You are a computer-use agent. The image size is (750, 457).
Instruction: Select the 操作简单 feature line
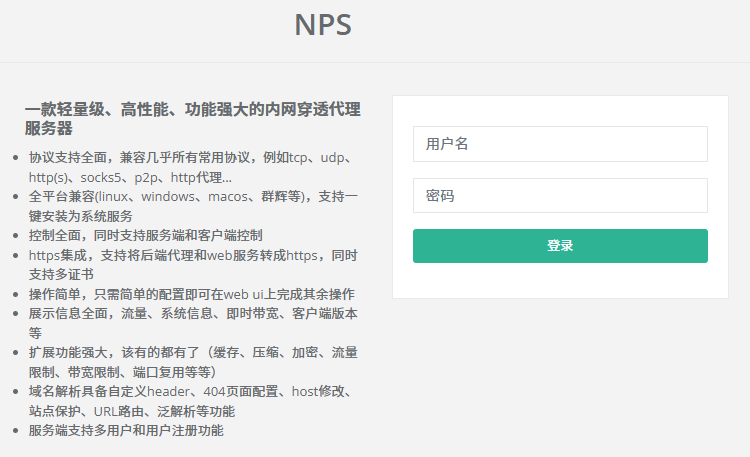[x=191, y=294]
